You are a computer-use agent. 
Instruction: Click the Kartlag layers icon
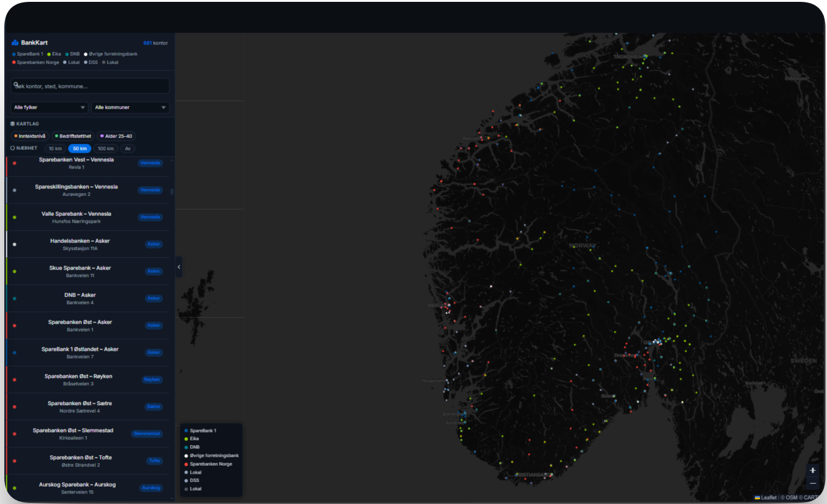tap(12, 124)
